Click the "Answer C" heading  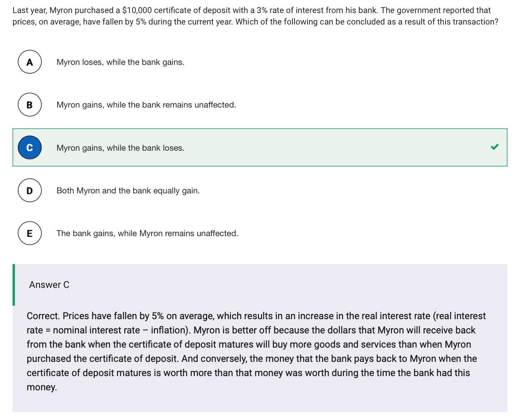(49, 285)
